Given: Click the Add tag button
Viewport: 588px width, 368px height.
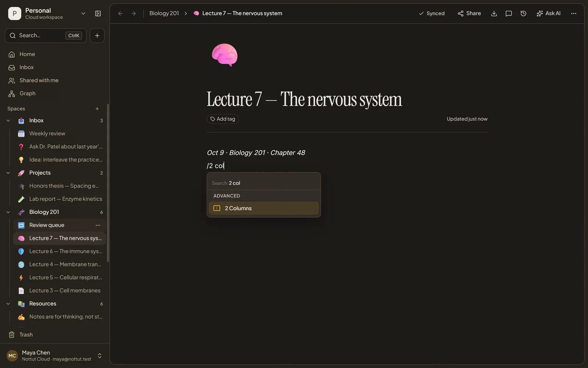Looking at the screenshot, I should pos(223,119).
